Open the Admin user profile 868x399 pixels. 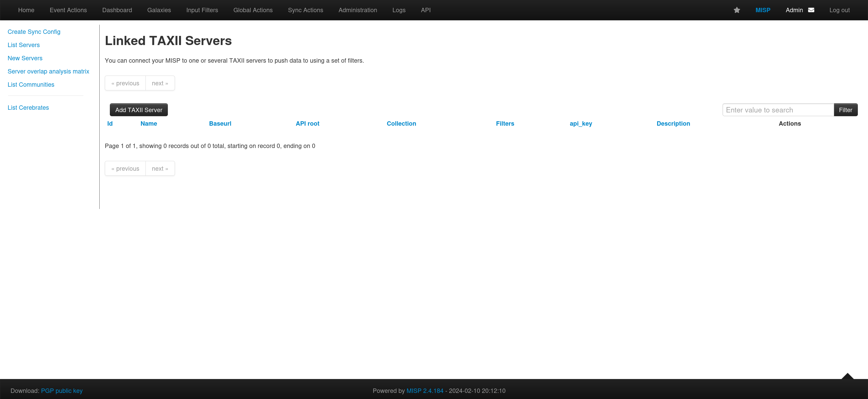(794, 10)
